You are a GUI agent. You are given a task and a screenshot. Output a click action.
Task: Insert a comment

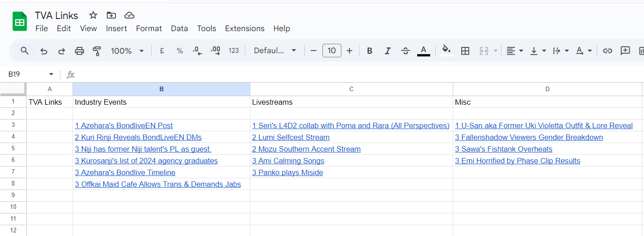[x=625, y=51]
